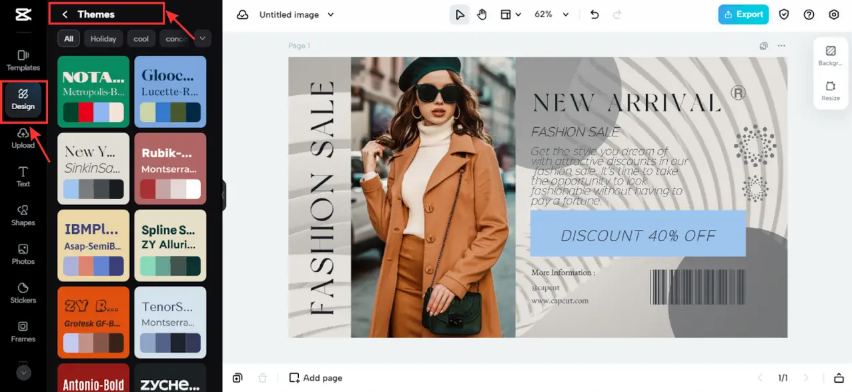Click NOTA theme color palette strip
This screenshot has height=392, width=852.
point(93,113)
